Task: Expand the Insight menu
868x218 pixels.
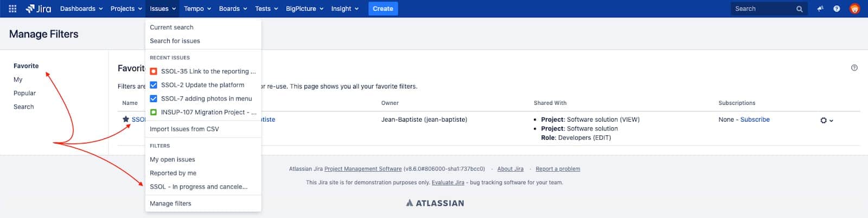Action: coord(344,9)
